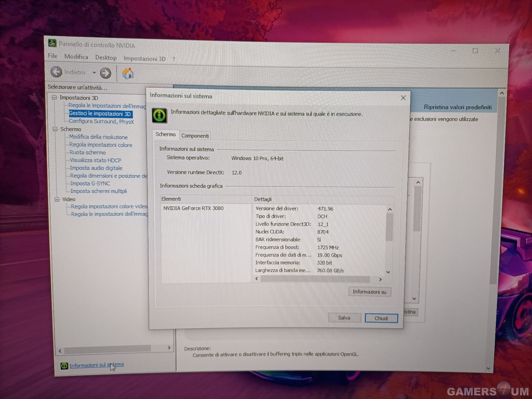Click the task tree scroll right arrow
Screen dimensions: 532x399
point(169,347)
